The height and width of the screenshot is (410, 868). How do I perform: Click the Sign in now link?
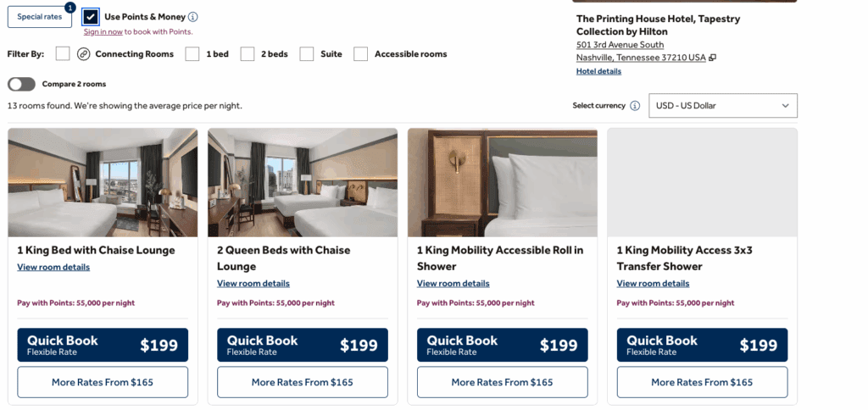pyautogui.click(x=103, y=31)
